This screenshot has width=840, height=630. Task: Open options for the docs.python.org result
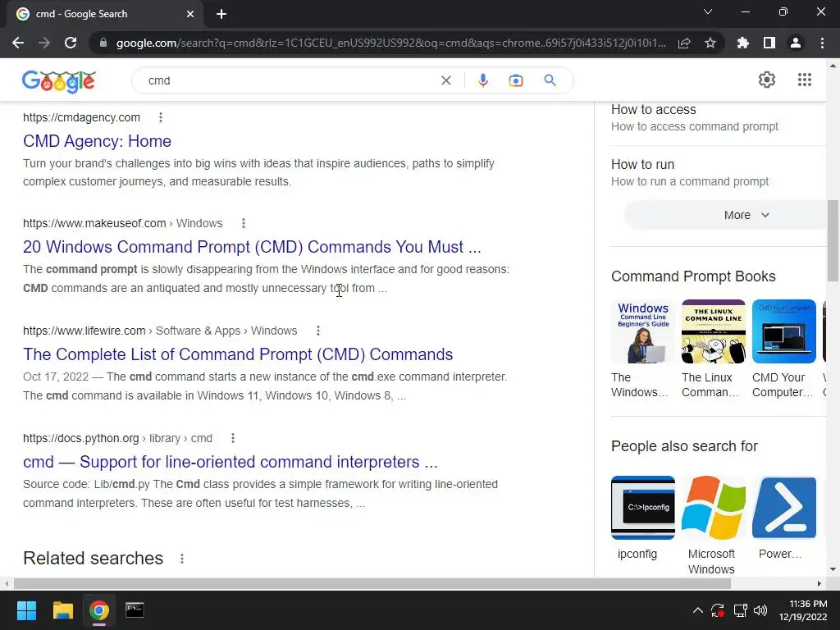pos(232,438)
